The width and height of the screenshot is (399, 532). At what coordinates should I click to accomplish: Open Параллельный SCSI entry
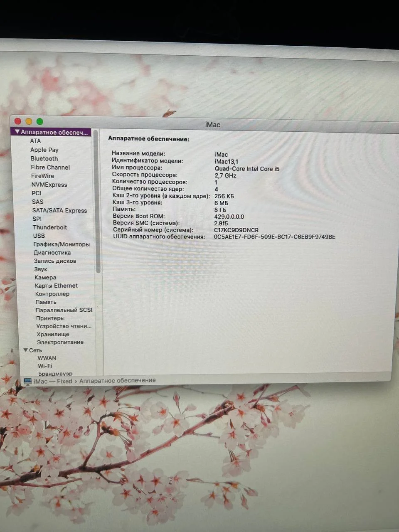[x=64, y=310]
